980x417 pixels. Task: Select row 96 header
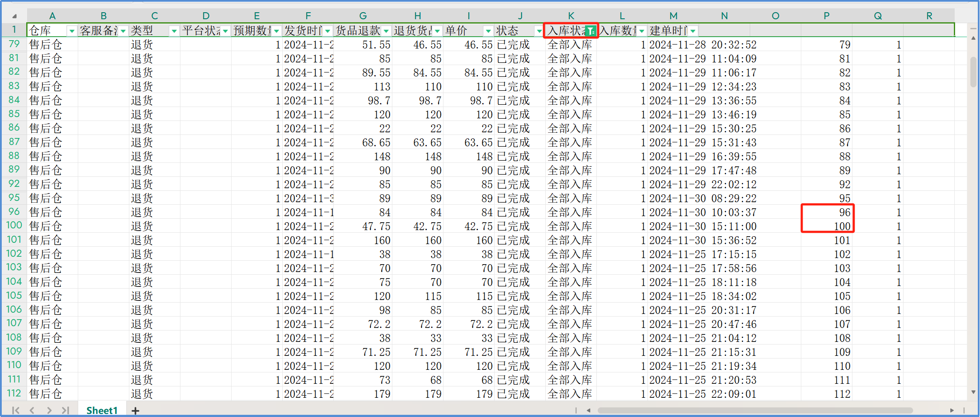click(x=14, y=212)
